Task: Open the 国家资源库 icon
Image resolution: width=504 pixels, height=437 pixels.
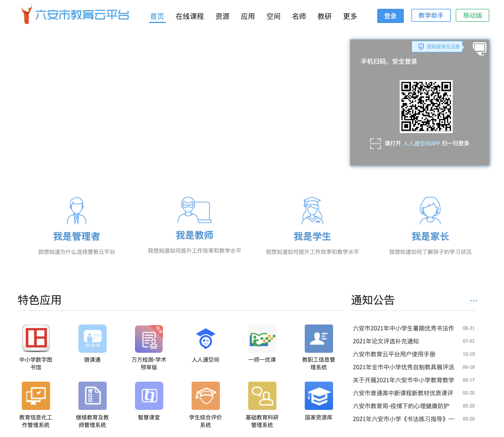Action: click(x=319, y=395)
